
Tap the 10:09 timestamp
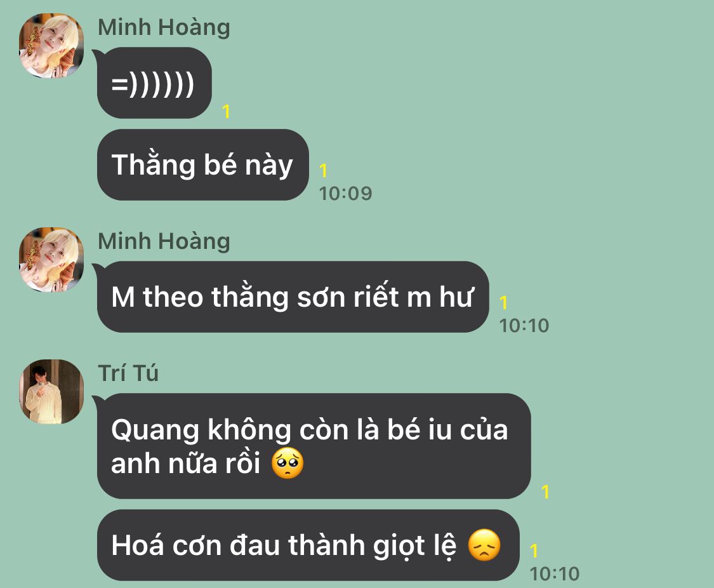tap(346, 194)
